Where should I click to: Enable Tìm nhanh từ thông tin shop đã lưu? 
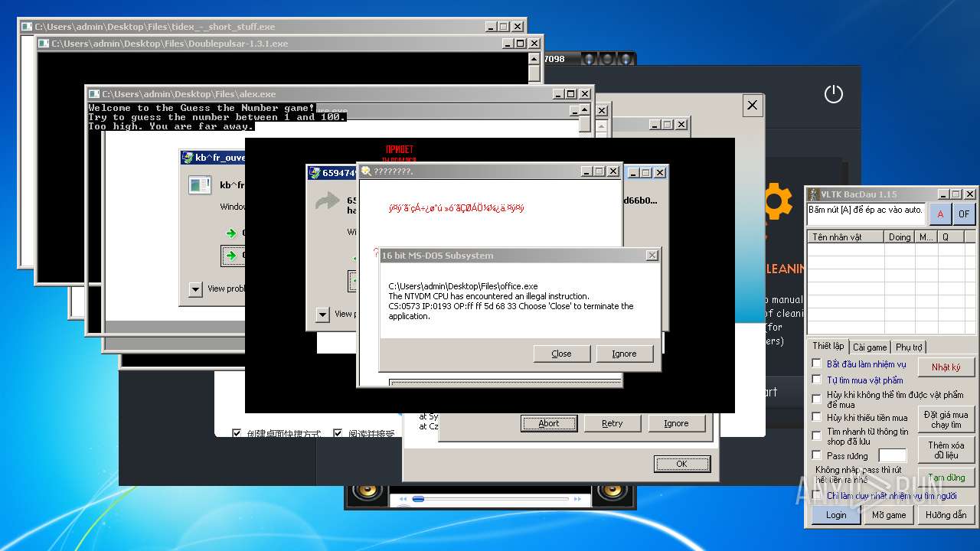click(x=816, y=435)
